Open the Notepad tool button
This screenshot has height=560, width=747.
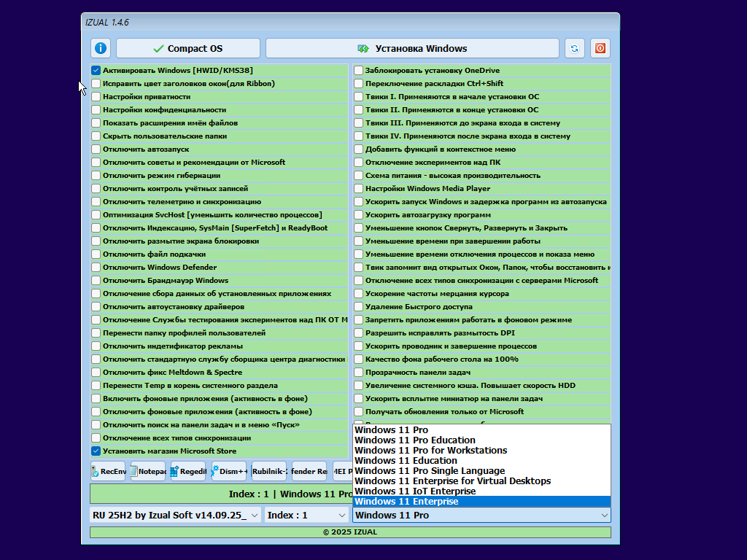(x=148, y=471)
